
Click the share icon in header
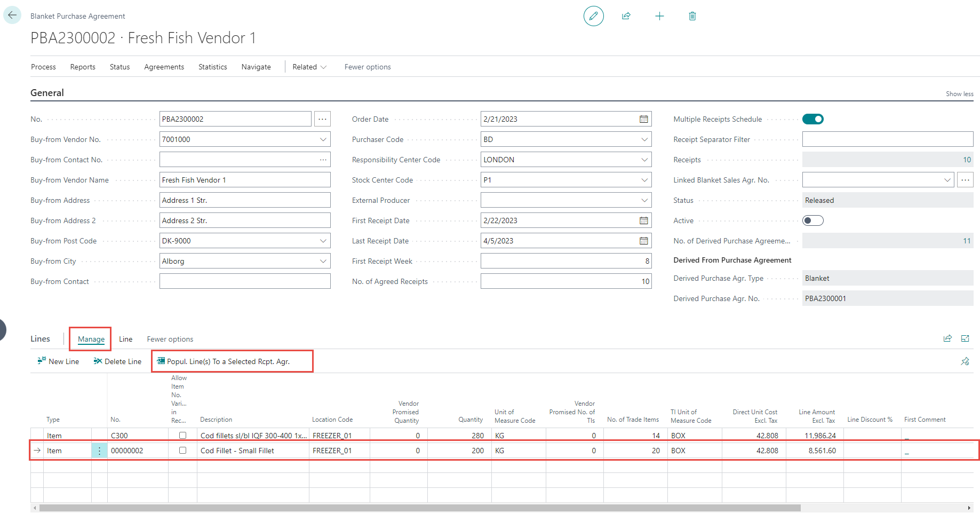[x=626, y=16]
